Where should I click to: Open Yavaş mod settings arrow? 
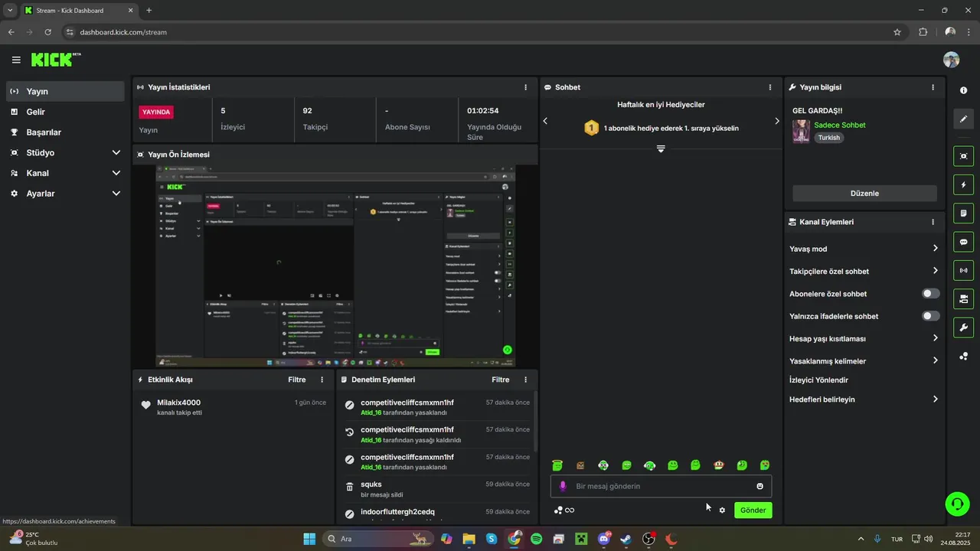(935, 249)
